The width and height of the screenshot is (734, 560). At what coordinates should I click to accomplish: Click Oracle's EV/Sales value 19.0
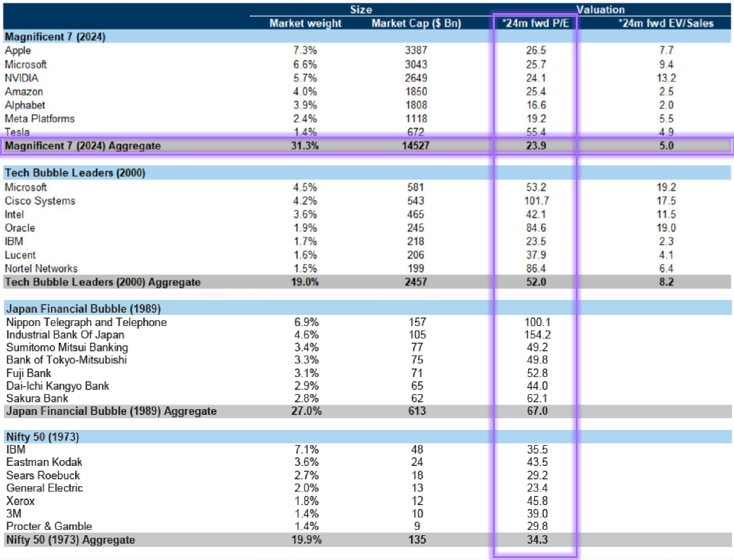[x=666, y=228]
